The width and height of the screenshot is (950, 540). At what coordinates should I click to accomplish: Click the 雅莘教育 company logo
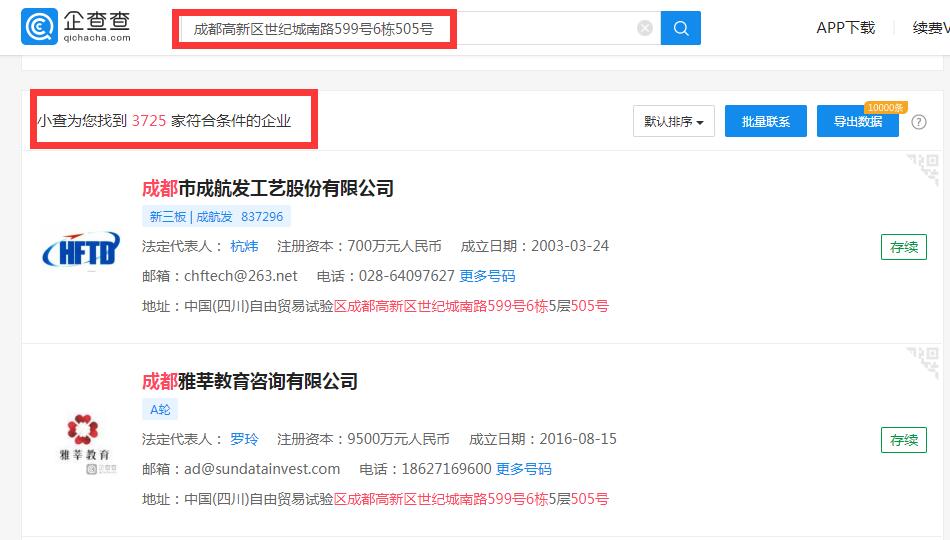[x=85, y=443]
